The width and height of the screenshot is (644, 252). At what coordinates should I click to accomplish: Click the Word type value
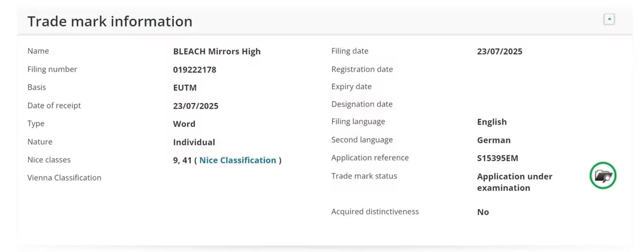click(x=184, y=124)
